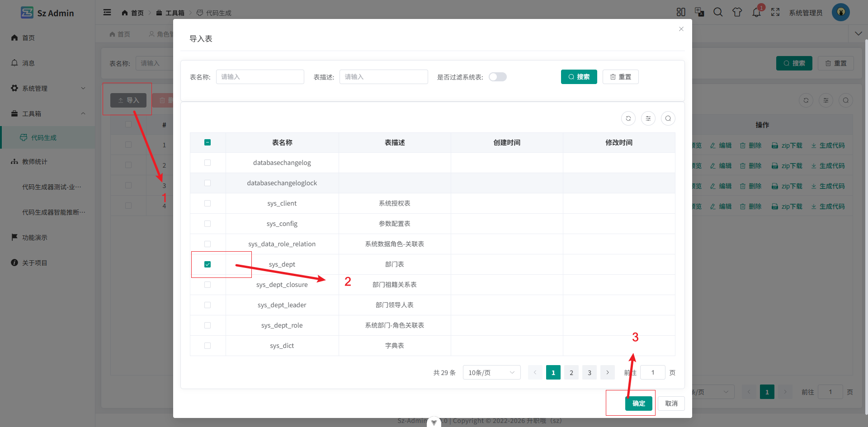Click the sidebar collapse hamburger icon
The width and height of the screenshot is (868, 427).
pos(107,12)
